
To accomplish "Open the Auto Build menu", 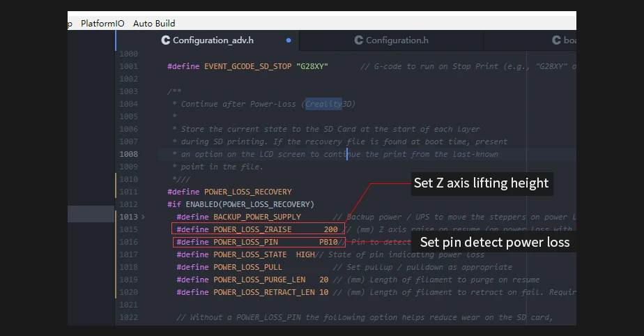I will tap(154, 24).
